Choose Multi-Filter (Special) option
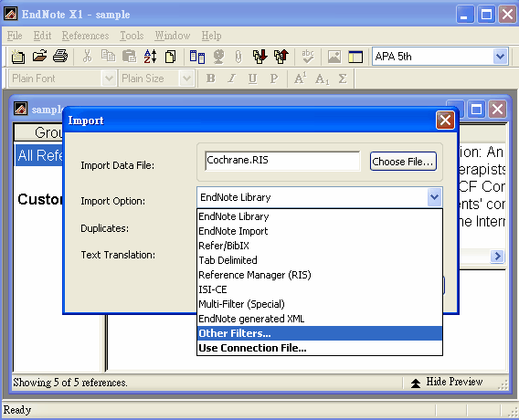 tap(320, 304)
